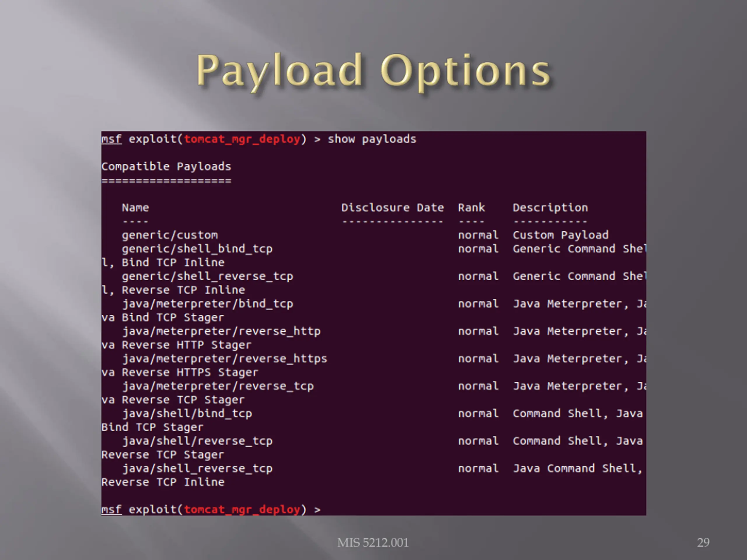Select generic/shell_reverse_tcp payload line
The height and width of the screenshot is (560, 747).
point(207,276)
